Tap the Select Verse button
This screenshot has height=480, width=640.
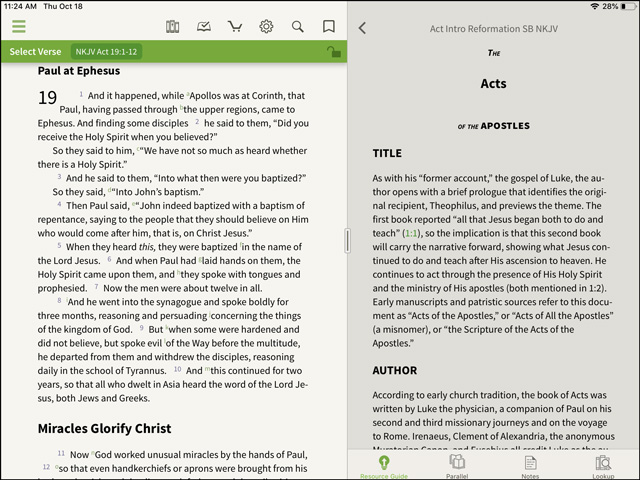(35, 52)
